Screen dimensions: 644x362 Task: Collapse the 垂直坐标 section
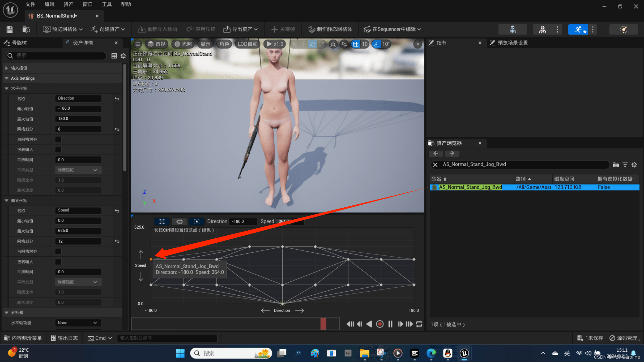pos(7,201)
